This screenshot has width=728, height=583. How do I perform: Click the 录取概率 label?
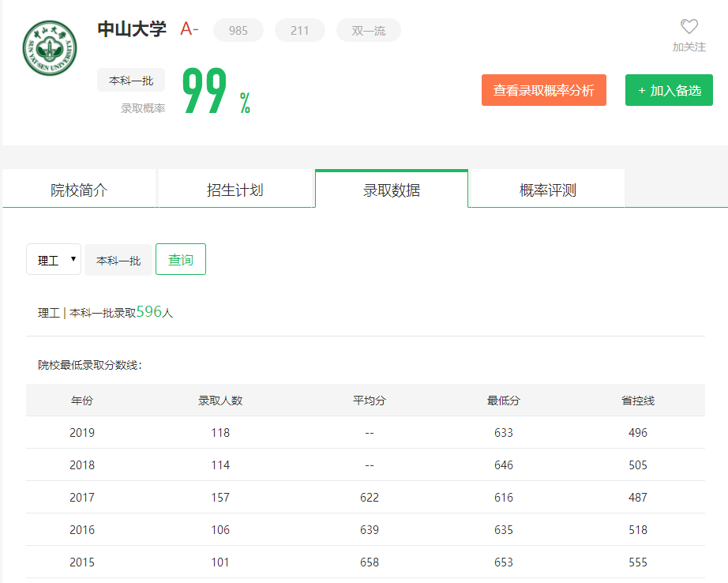[x=143, y=108]
